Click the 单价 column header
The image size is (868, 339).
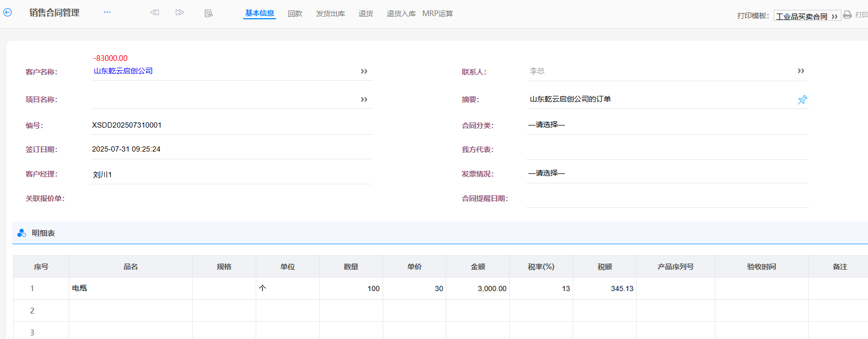point(414,267)
